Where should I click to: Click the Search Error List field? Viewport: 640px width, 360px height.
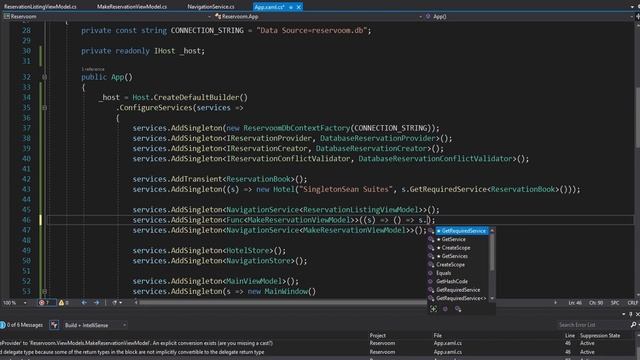click(593, 325)
